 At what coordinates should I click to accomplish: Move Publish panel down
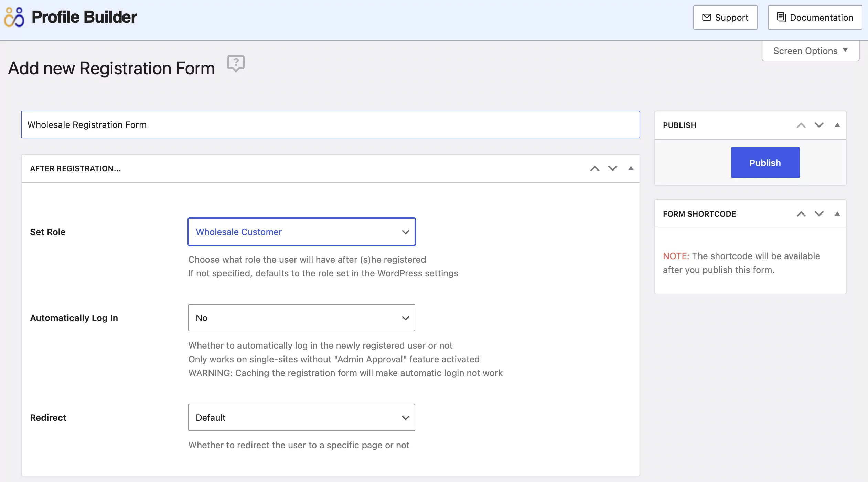click(x=819, y=125)
